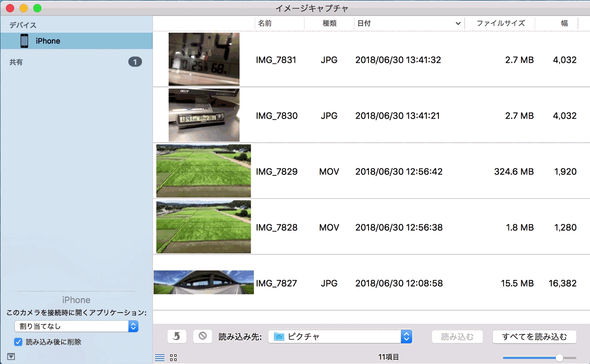Screen dimensions: 590x364
Task: Click the 読み込む import button
Action: click(457, 336)
